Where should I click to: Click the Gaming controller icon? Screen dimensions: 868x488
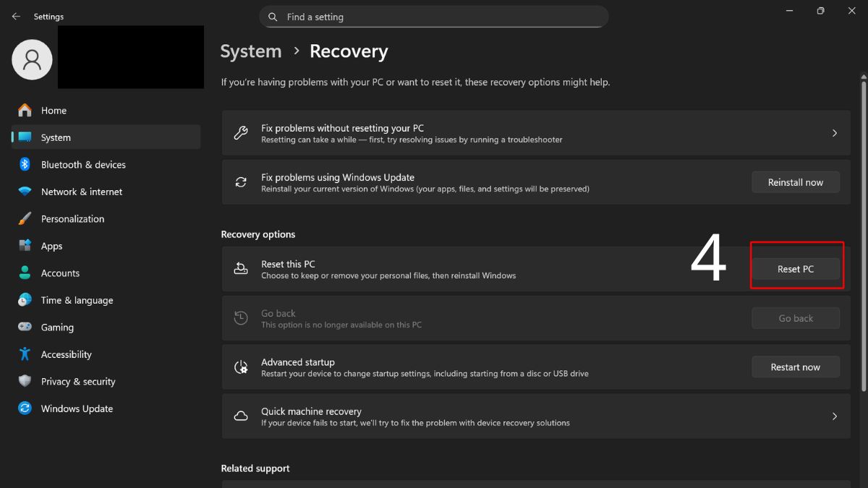pyautogui.click(x=25, y=328)
